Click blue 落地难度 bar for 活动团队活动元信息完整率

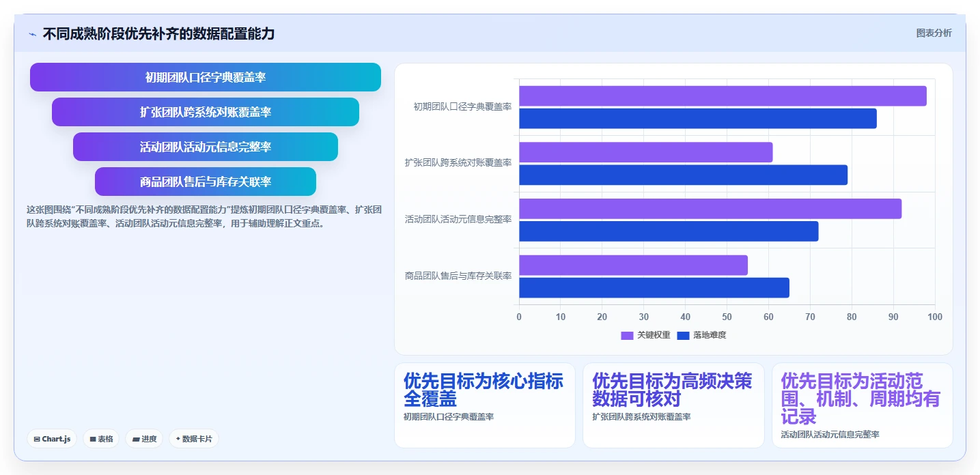pos(669,231)
